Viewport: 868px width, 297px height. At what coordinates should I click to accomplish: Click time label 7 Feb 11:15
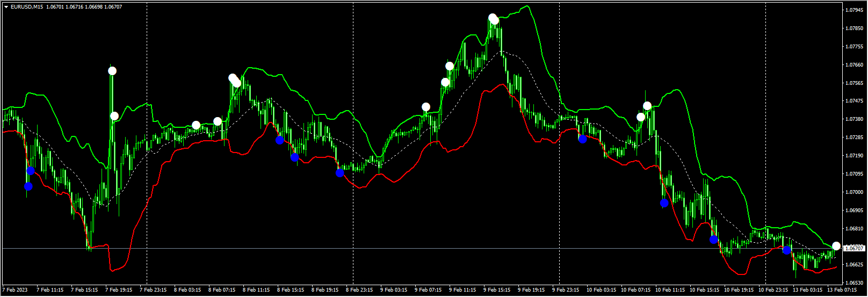[x=50, y=290]
